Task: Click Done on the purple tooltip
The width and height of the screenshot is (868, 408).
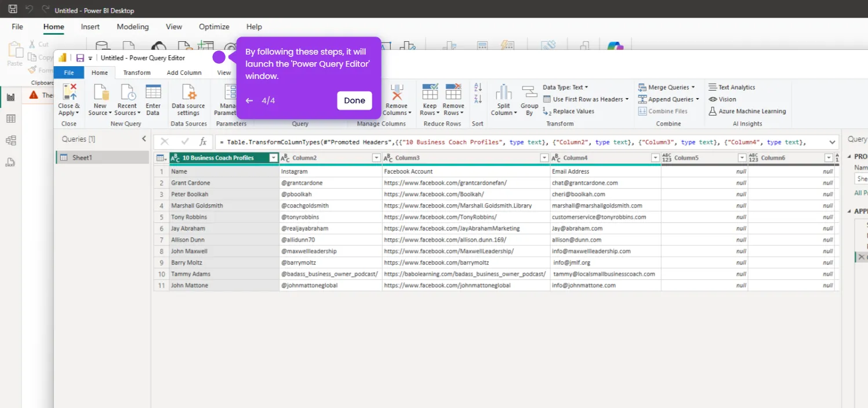Action: (x=354, y=100)
